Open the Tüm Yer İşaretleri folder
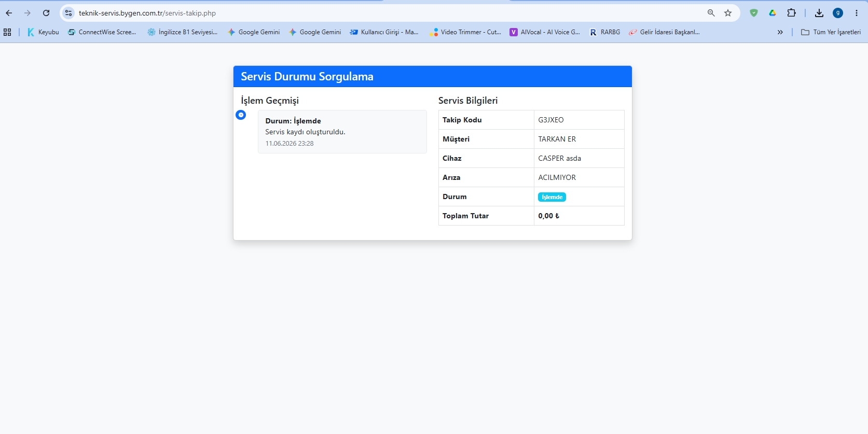868x434 pixels. coord(831,32)
